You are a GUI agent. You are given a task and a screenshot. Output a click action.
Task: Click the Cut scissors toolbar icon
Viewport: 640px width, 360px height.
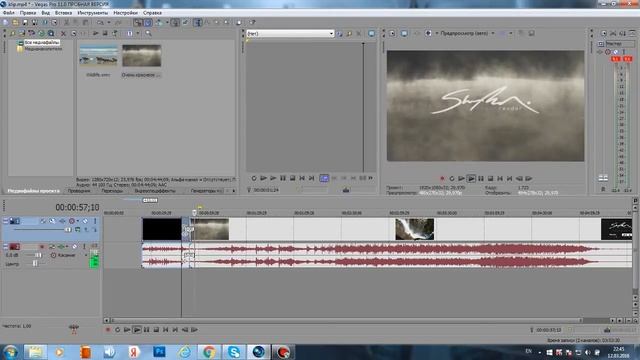coord(66,22)
